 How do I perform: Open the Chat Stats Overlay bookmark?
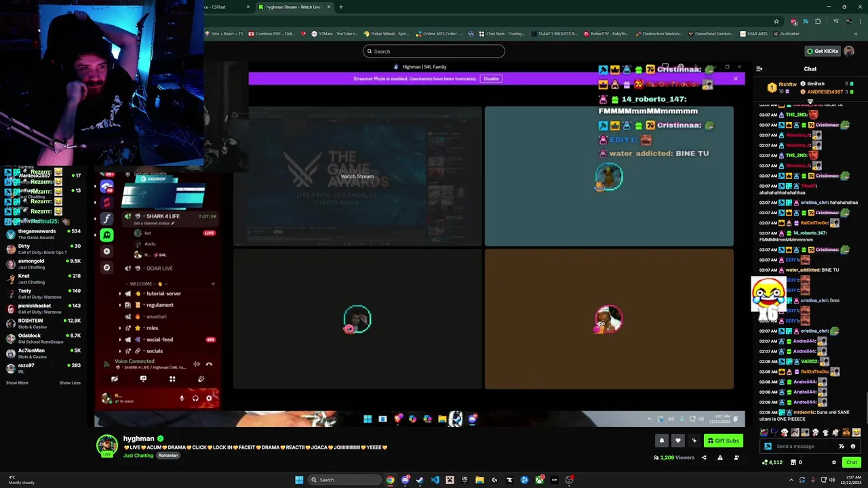[502, 33]
